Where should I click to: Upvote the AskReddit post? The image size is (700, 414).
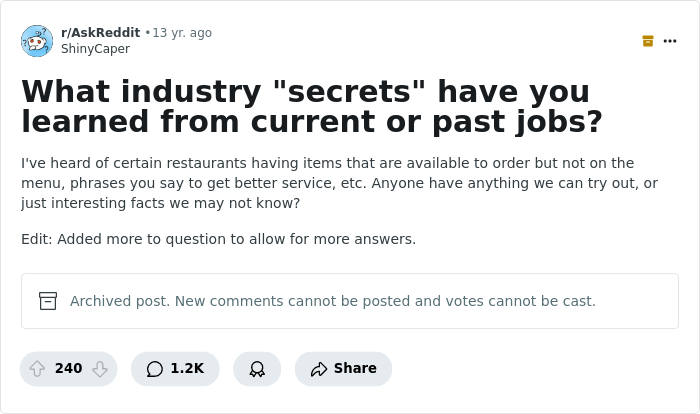pos(37,369)
